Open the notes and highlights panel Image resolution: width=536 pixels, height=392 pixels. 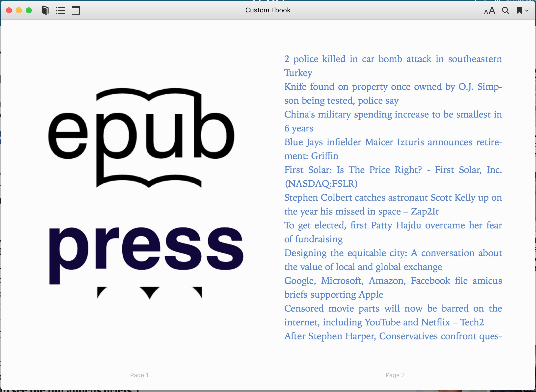tap(76, 10)
